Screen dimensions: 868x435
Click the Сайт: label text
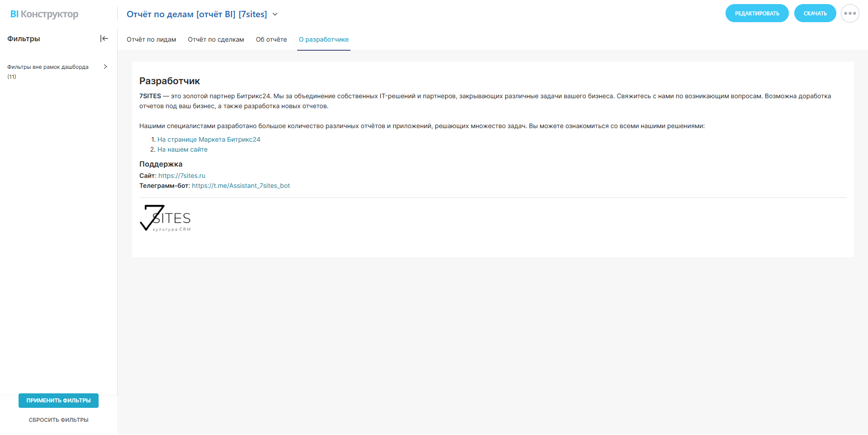(x=148, y=176)
